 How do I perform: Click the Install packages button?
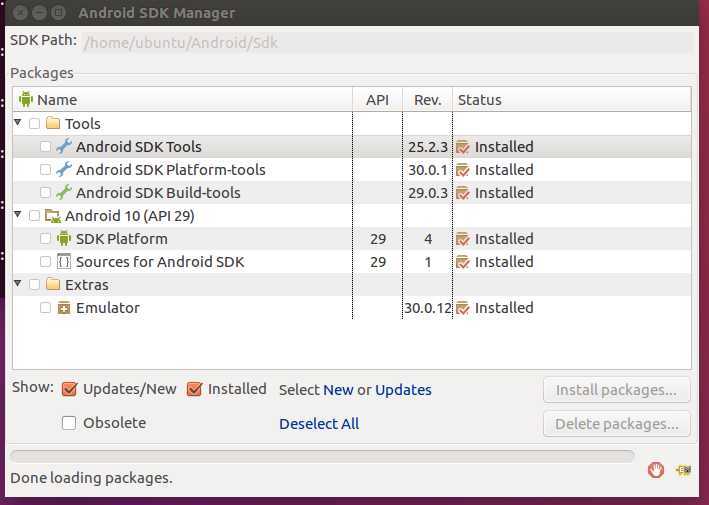click(x=617, y=390)
